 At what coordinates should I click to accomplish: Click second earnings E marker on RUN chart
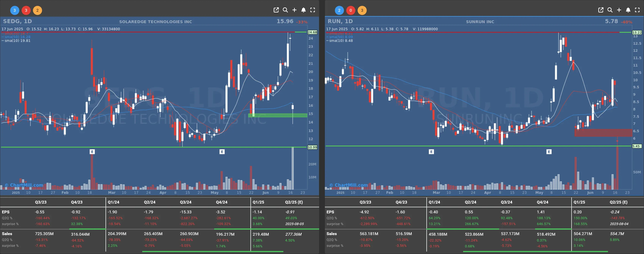(x=549, y=152)
